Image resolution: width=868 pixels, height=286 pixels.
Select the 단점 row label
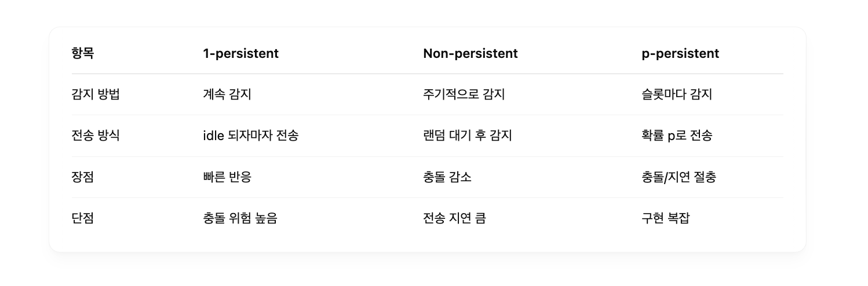pos(83,218)
